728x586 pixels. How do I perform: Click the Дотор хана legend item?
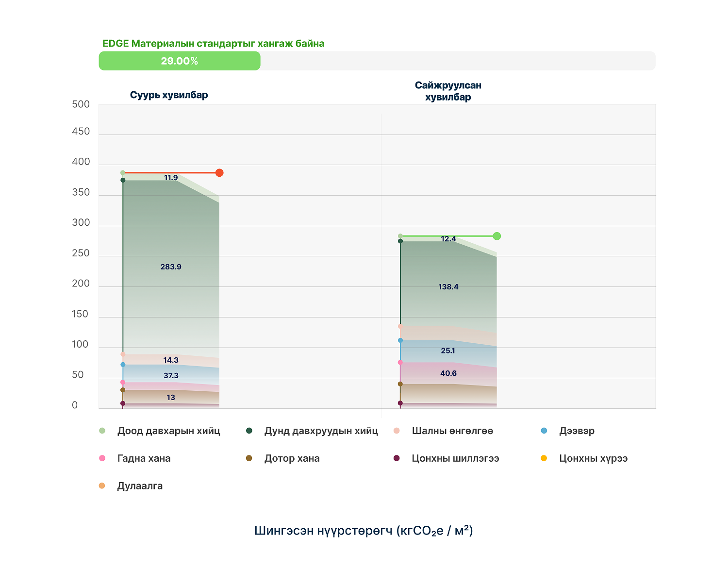pyautogui.click(x=291, y=459)
